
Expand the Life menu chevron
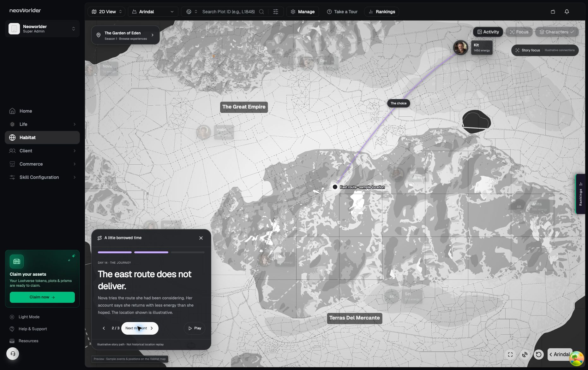75,124
